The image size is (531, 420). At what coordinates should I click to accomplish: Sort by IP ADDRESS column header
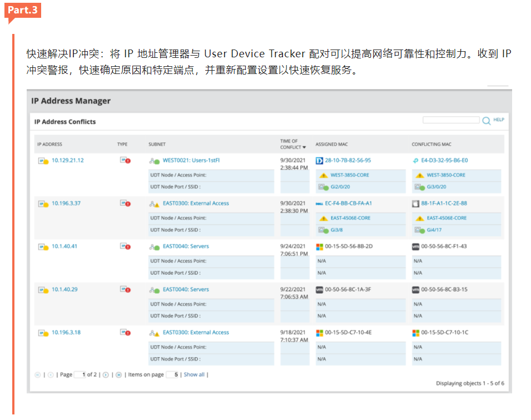[x=50, y=144]
